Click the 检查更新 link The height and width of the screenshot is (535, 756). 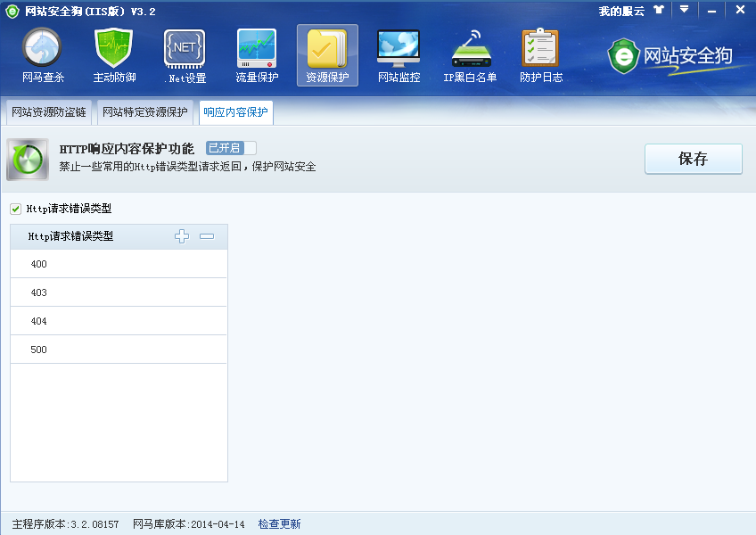pos(279,524)
